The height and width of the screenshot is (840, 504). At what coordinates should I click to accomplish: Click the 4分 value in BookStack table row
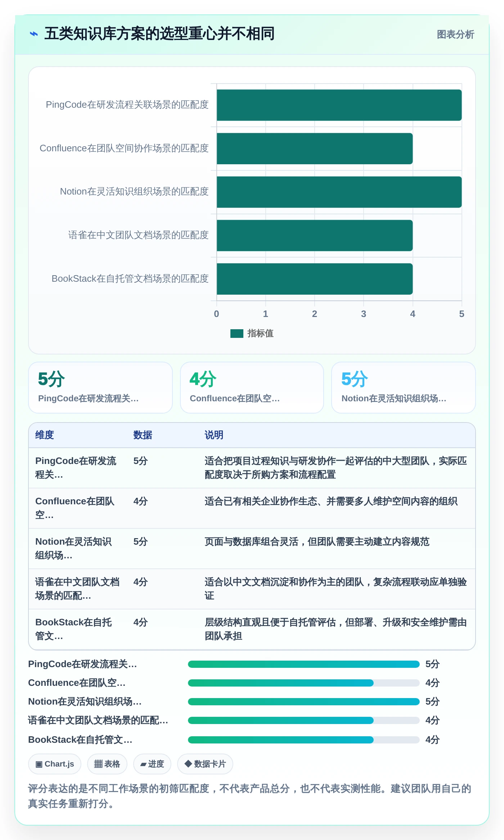click(x=140, y=622)
